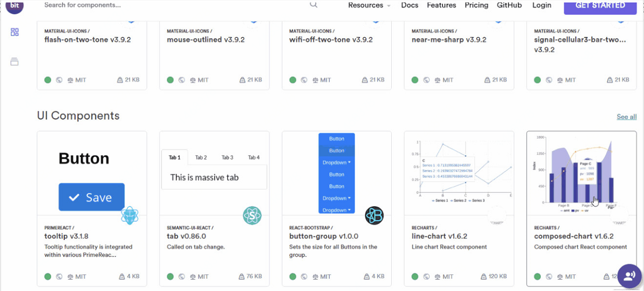Click the globe icon on tab v0.86.0 card
The image size is (644, 291).
182,277
